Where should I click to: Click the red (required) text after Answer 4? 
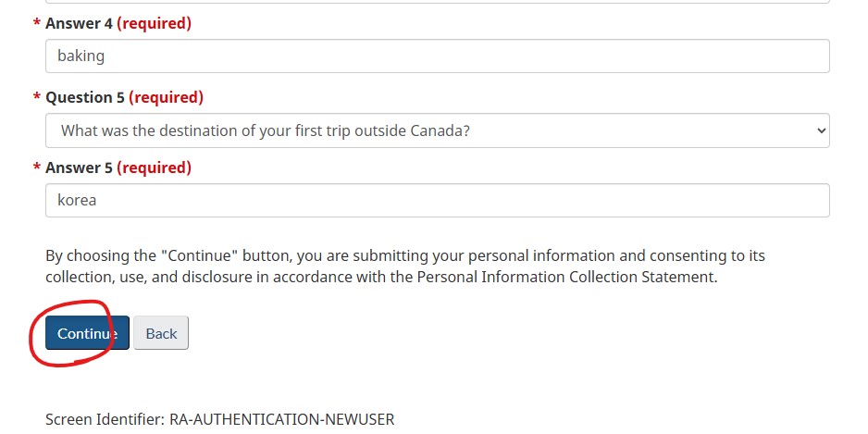point(154,23)
